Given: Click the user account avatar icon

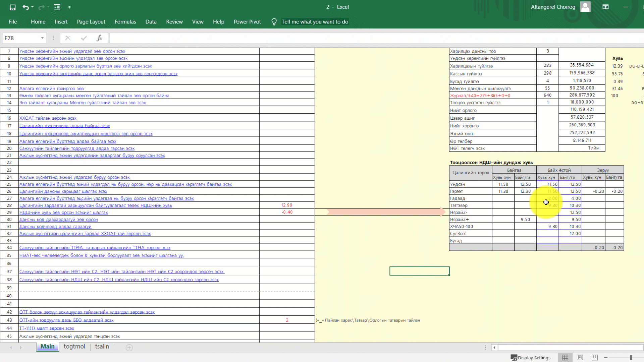Looking at the screenshot, I should (x=585, y=7).
